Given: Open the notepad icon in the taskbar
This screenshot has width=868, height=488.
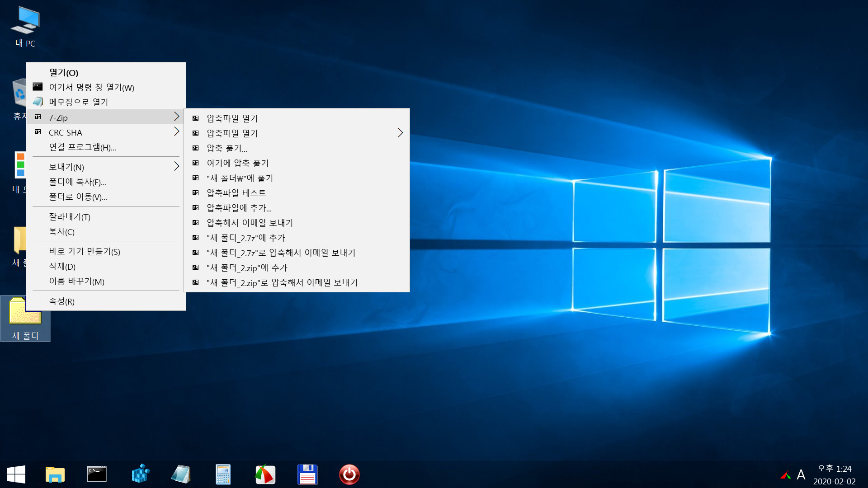Looking at the screenshot, I should tap(181, 474).
